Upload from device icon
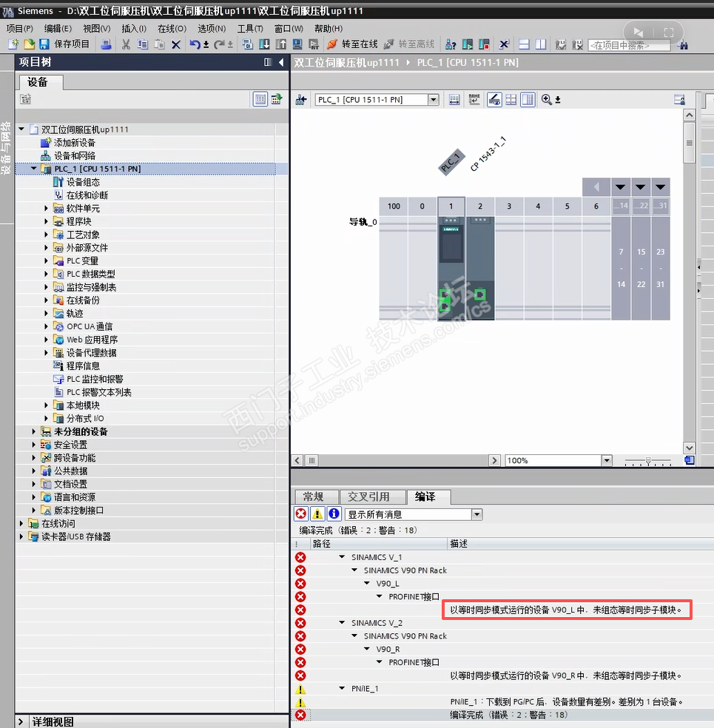714x728 pixels. pos(281,44)
